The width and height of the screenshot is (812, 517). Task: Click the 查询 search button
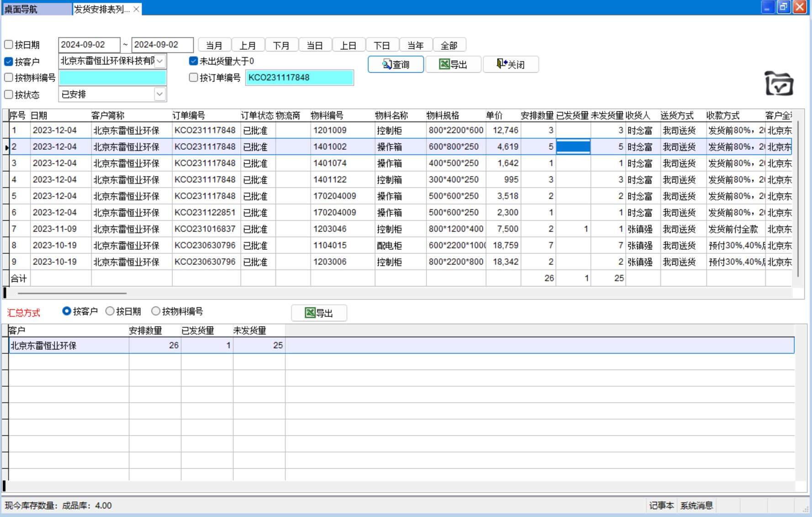(395, 64)
